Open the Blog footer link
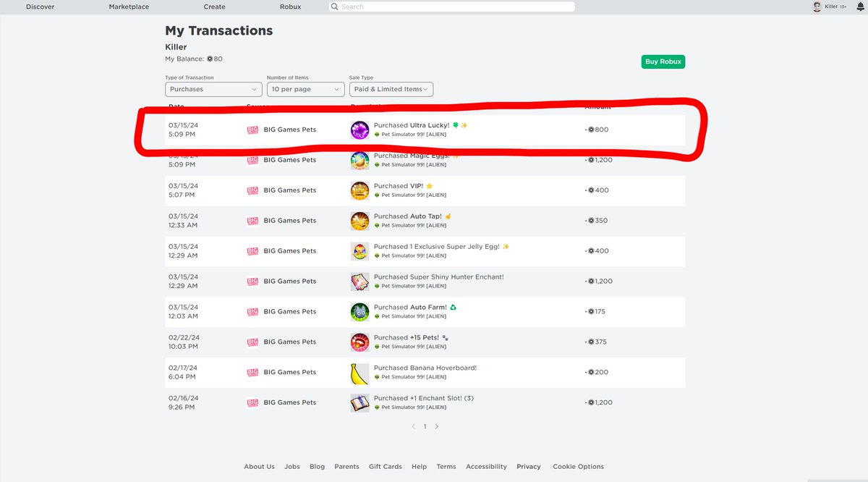Image resolution: width=868 pixels, height=482 pixels. [x=317, y=467]
